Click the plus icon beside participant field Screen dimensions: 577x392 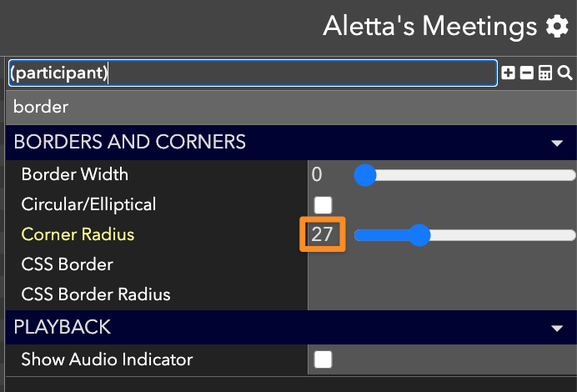[508, 73]
